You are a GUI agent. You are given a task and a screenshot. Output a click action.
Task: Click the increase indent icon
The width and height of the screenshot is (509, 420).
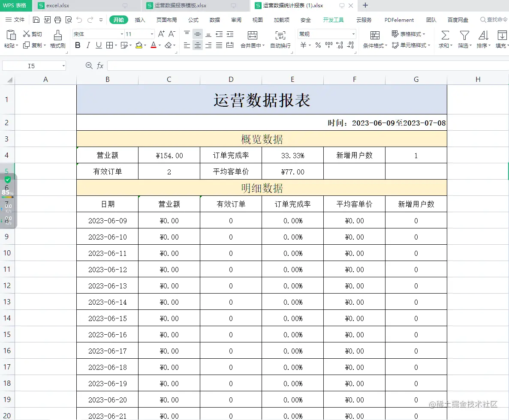(x=230, y=34)
